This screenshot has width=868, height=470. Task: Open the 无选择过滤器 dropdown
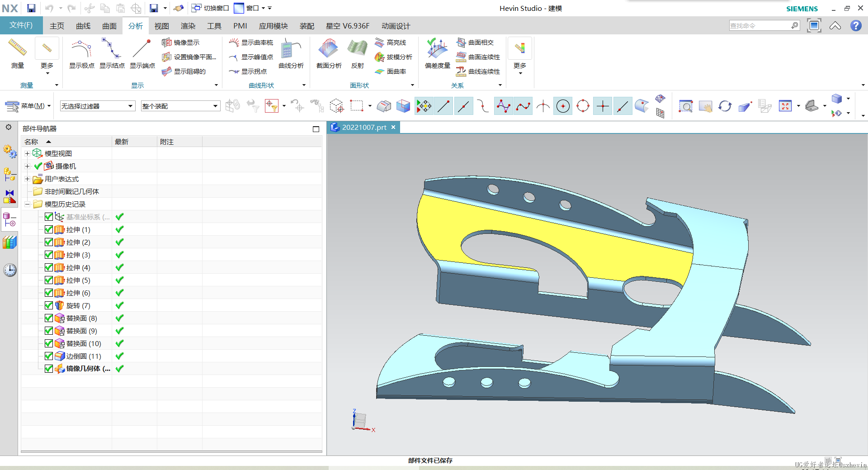pos(98,106)
